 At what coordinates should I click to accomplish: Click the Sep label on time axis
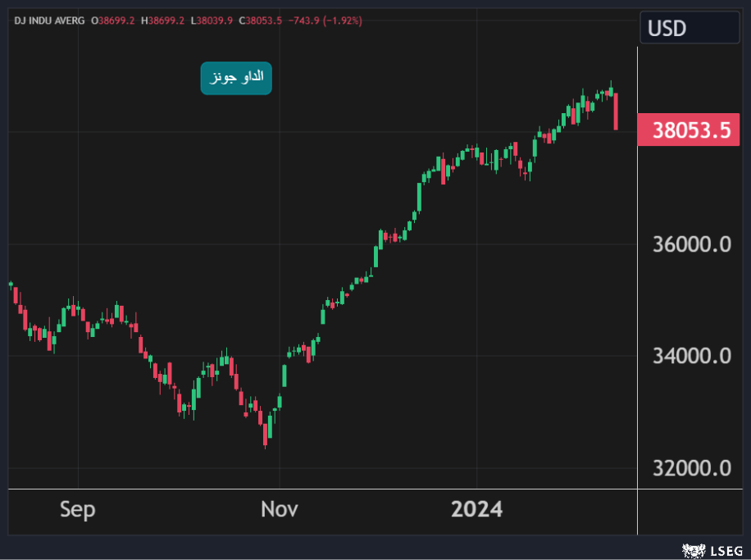pos(78,509)
